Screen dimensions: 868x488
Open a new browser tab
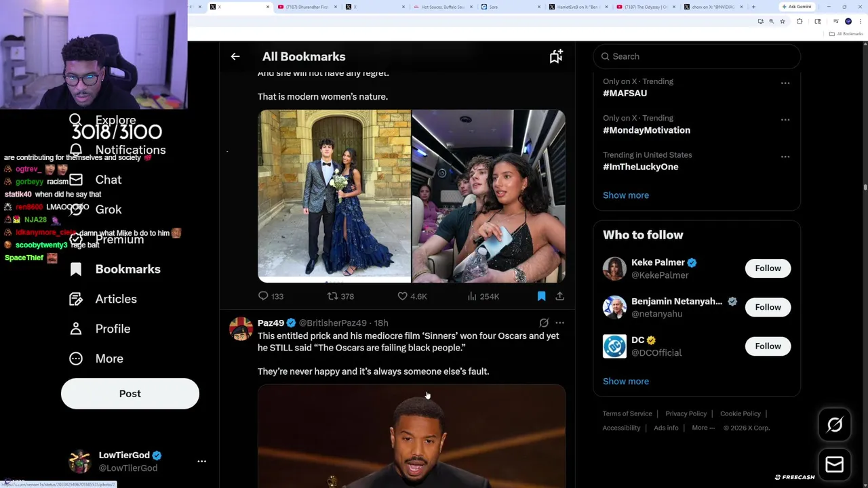coord(753,7)
